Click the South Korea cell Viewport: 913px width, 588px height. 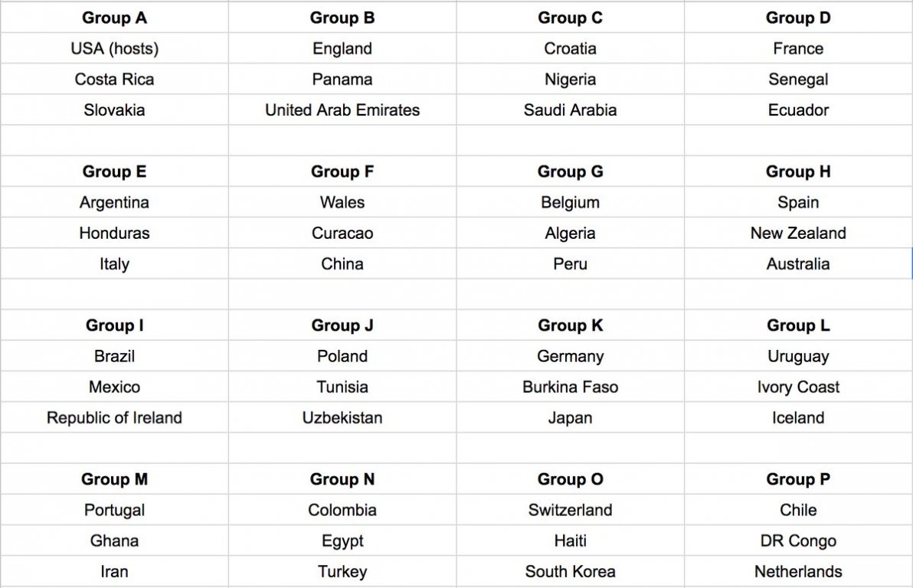tap(570, 571)
